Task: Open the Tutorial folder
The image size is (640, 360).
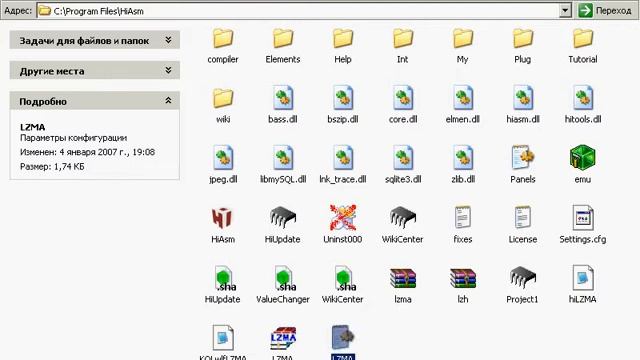Action: pyautogui.click(x=582, y=46)
